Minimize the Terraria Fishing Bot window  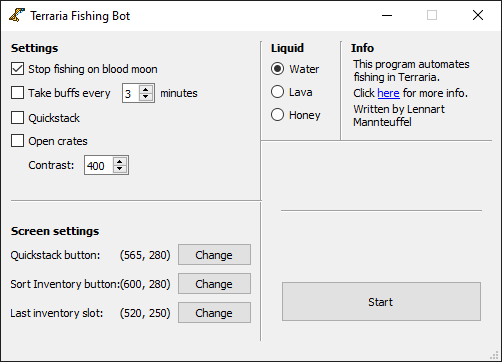click(387, 15)
